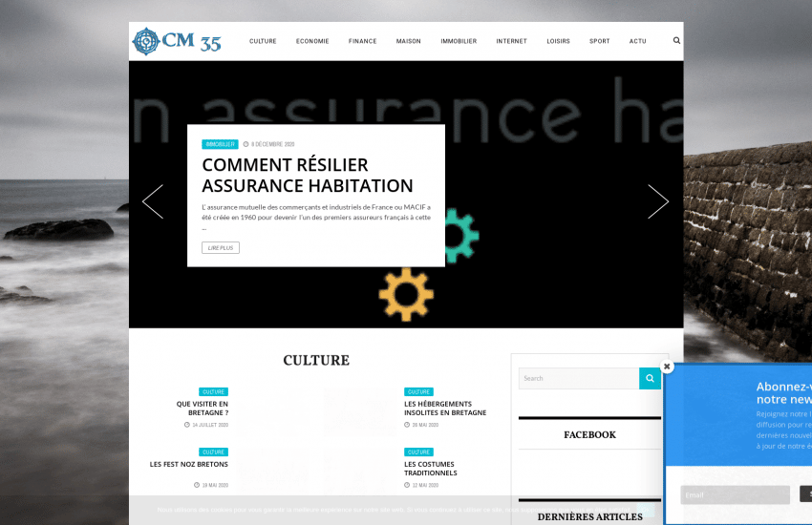The height and width of the screenshot is (525, 812).
Task: Go to previous slide arrow
Action: 153,201
